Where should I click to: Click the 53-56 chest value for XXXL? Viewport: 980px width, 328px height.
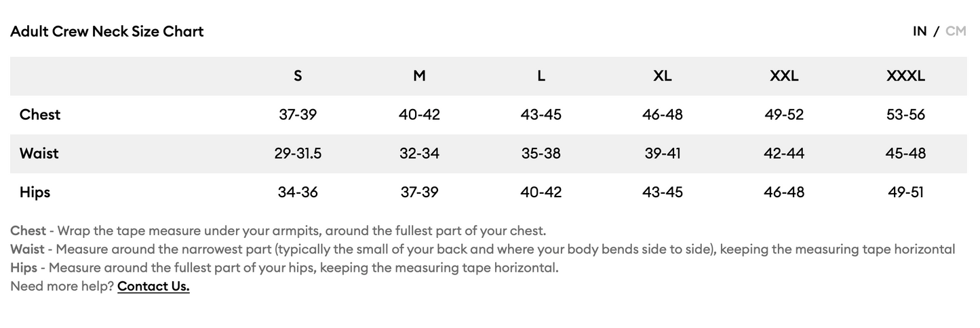(x=905, y=115)
